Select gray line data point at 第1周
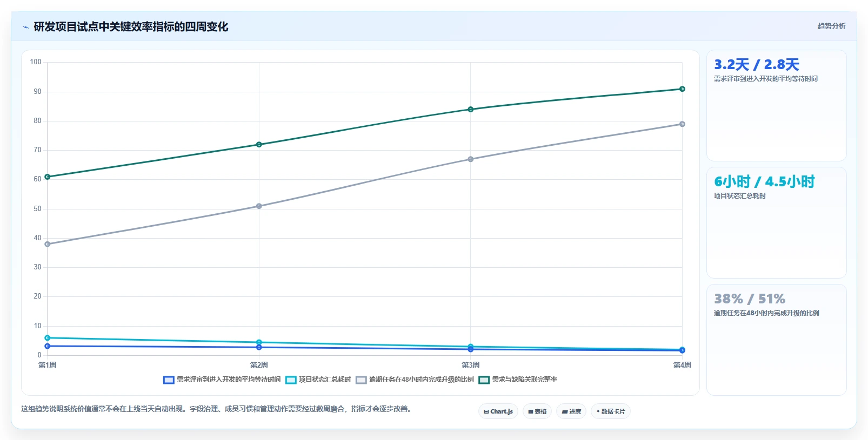 [48, 244]
